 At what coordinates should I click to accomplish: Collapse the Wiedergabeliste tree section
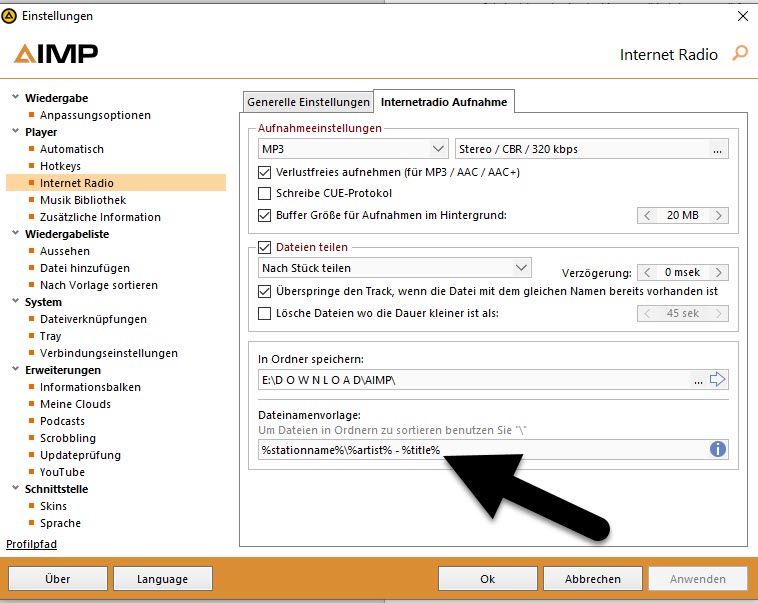pyautogui.click(x=15, y=233)
